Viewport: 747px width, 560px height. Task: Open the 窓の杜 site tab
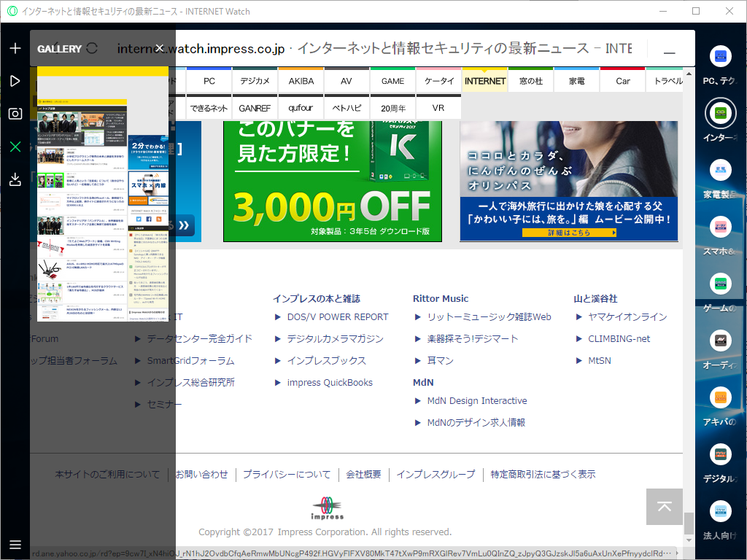pyautogui.click(x=531, y=80)
